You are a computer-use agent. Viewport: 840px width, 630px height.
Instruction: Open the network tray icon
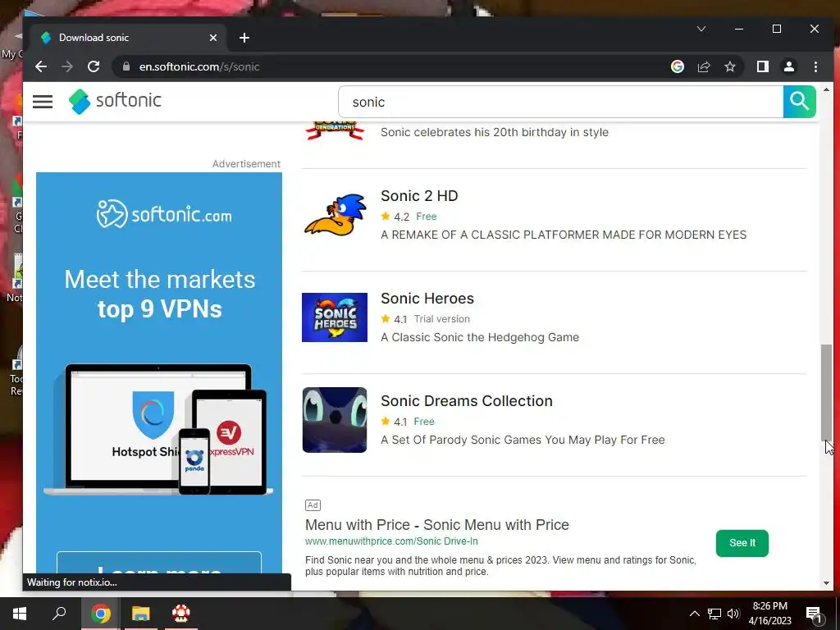[714, 614]
